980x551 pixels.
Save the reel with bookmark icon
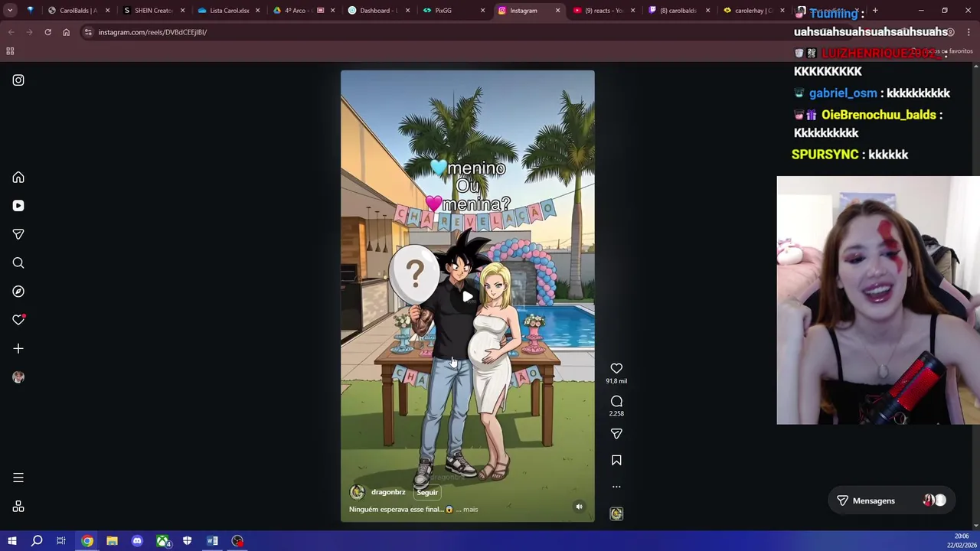click(x=616, y=461)
